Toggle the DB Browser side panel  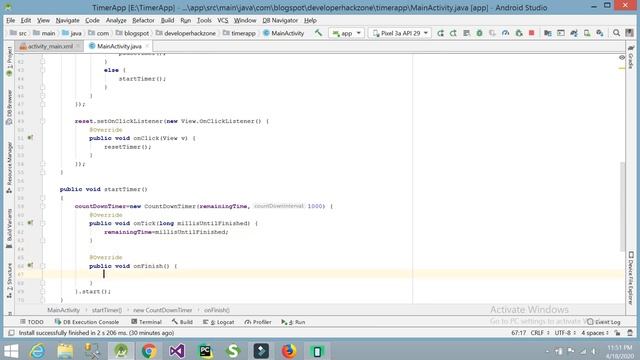tap(9, 107)
